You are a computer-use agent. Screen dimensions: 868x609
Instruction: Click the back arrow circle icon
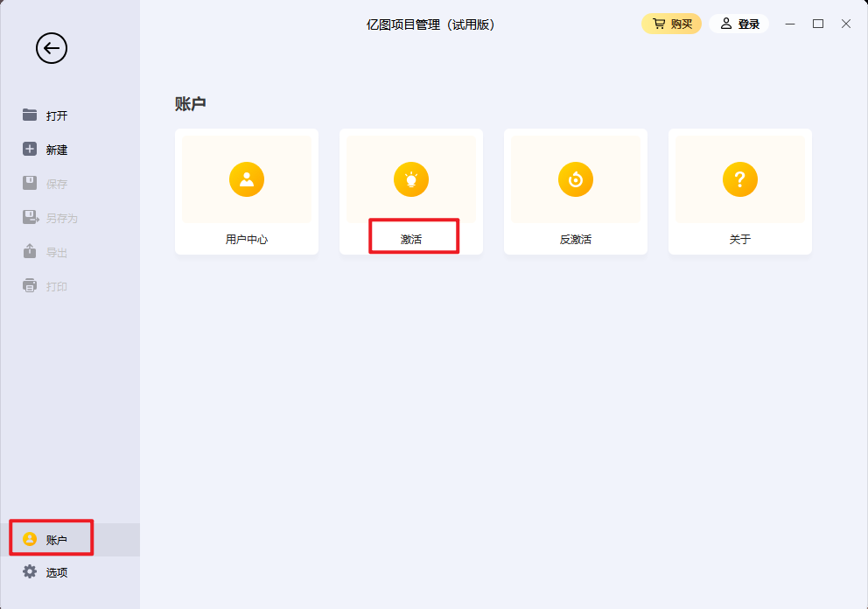tap(52, 48)
